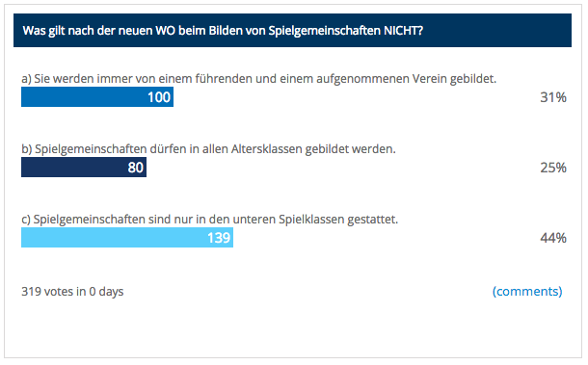Click the light blue bar showing 139

click(127, 237)
